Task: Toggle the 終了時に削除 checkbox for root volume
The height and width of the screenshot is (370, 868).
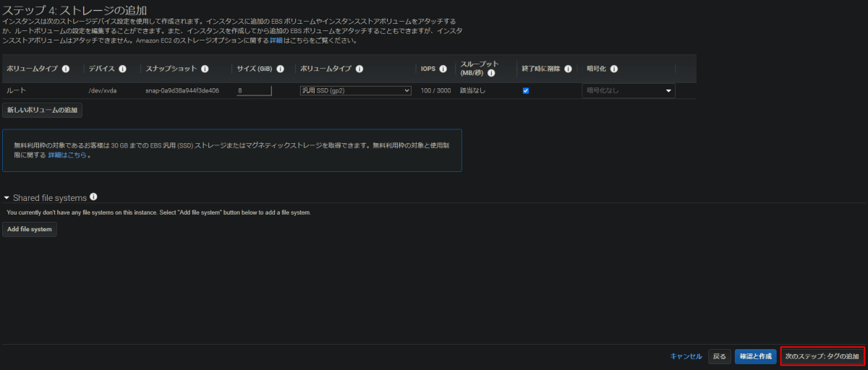Action: (x=526, y=90)
